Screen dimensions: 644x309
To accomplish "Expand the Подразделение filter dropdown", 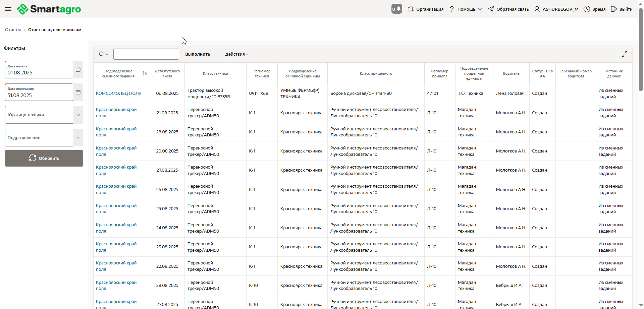I will (78, 138).
